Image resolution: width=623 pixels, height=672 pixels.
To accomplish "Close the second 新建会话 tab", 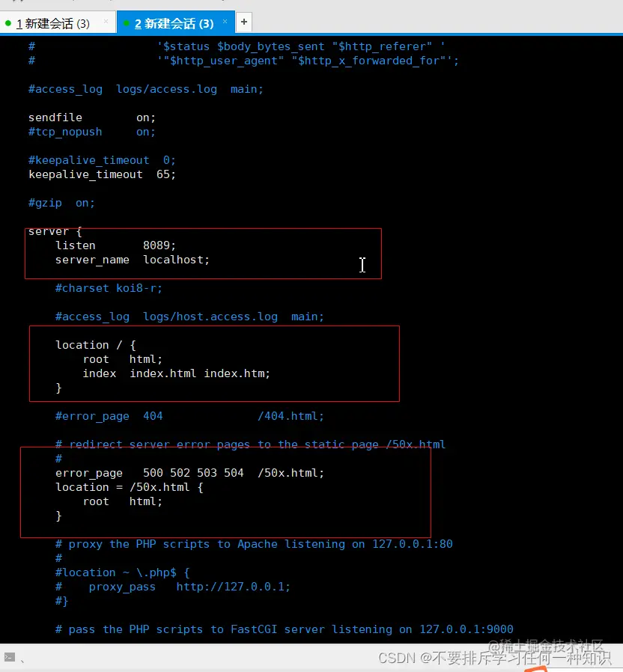I will coord(225,22).
